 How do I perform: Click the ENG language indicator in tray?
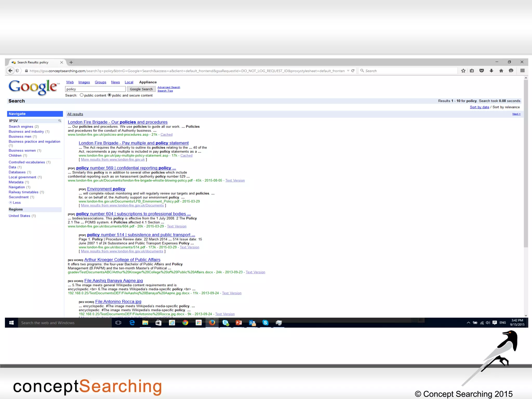[503, 323]
